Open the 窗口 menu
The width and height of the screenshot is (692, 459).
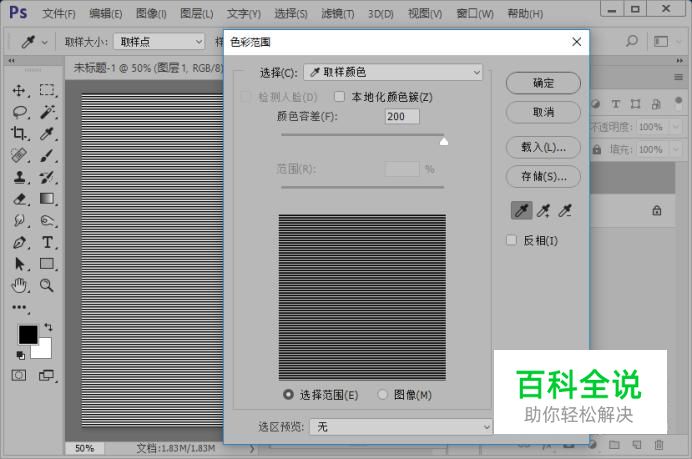pyautogui.click(x=475, y=14)
